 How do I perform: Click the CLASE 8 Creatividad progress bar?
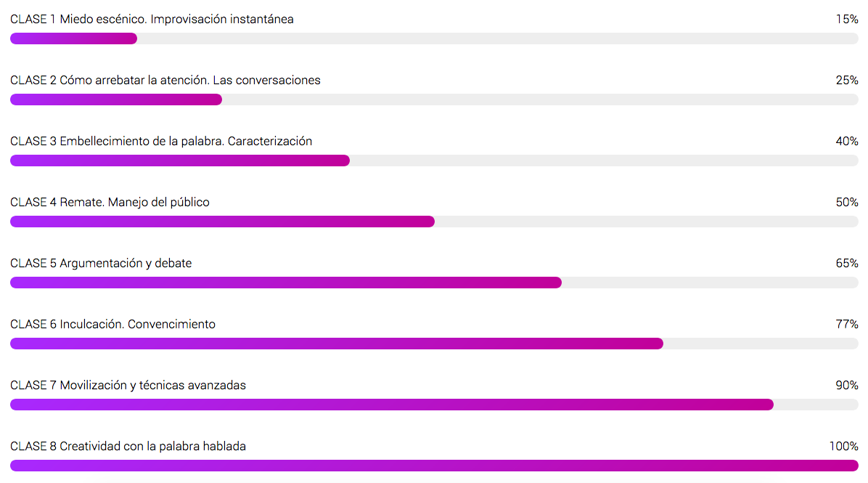click(x=434, y=466)
